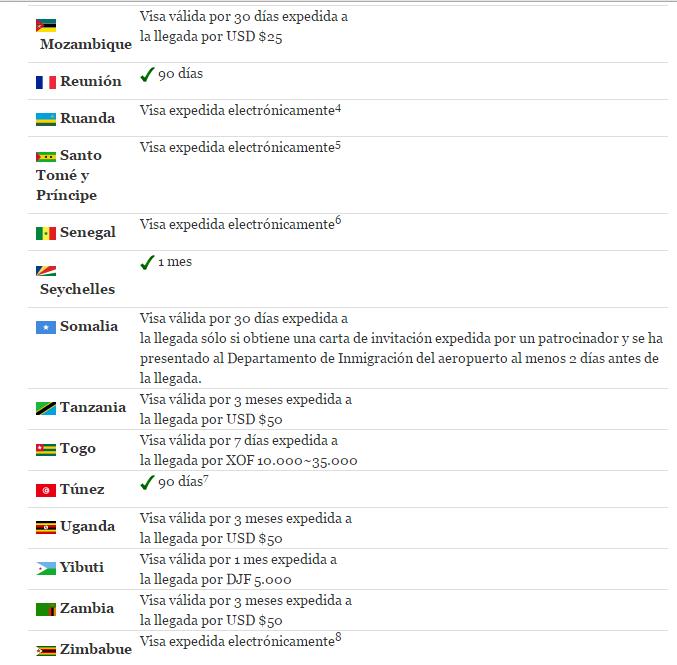677x665 pixels.
Task: Open footnote 8 in the Zimbabue row
Action: pos(339,637)
